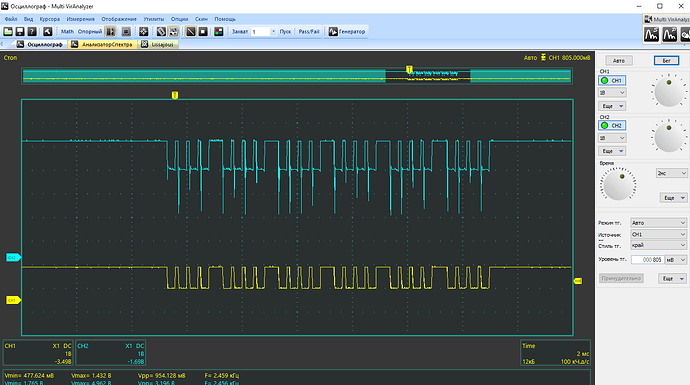Click the four-arrow move icon in toolbar
This screenshot has width=690, height=385.
point(143,32)
